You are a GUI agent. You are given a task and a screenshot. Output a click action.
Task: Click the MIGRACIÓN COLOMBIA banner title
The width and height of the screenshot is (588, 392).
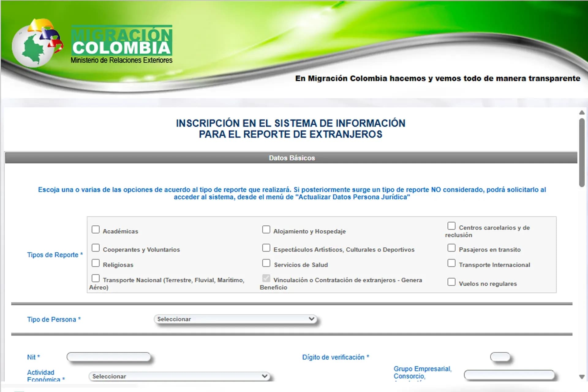coord(122,41)
